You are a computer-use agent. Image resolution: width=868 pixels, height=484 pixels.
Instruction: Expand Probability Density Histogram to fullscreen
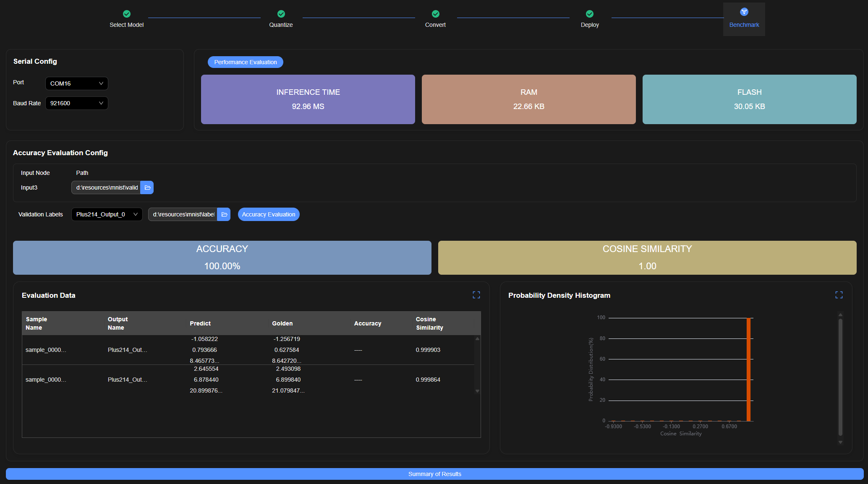tap(839, 295)
